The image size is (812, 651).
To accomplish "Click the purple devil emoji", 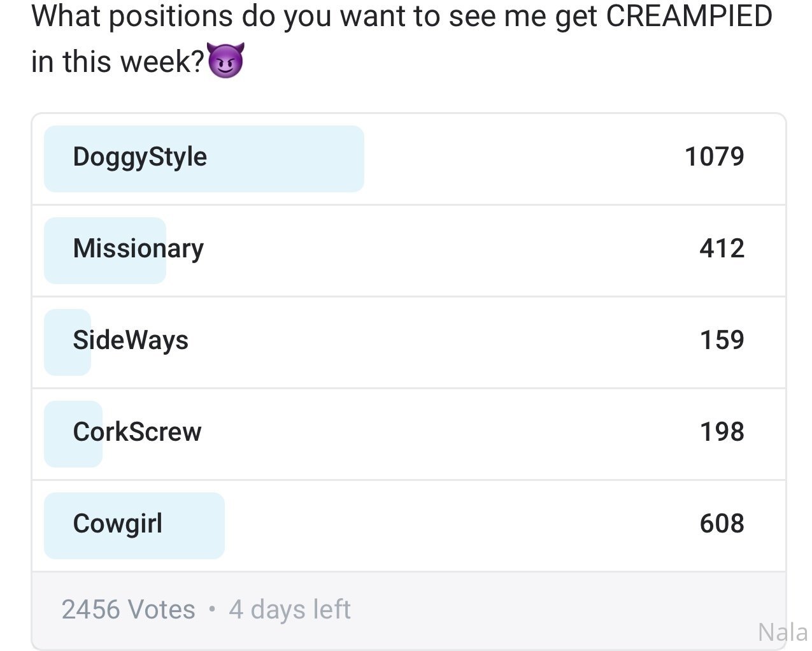I will [226, 62].
